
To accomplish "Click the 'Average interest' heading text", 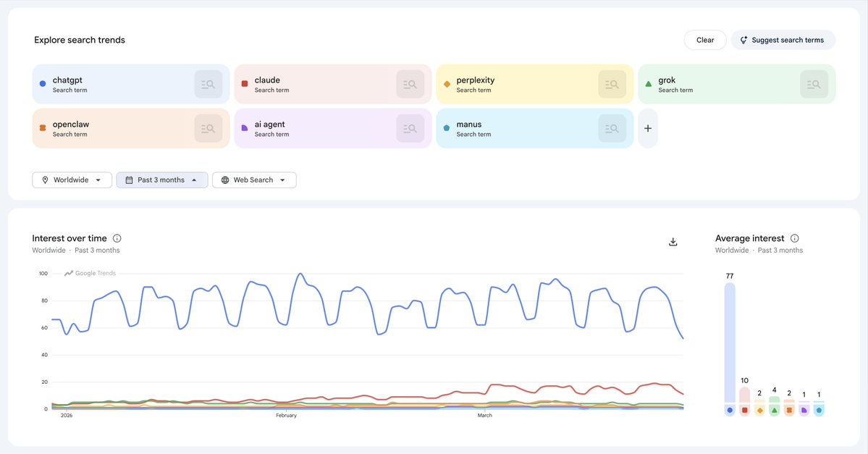I will pyautogui.click(x=749, y=238).
